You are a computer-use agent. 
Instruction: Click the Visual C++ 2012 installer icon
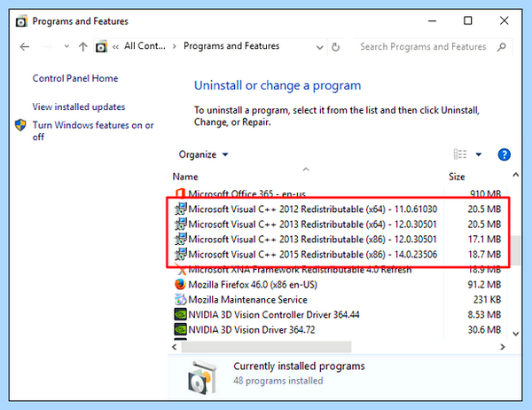point(180,209)
